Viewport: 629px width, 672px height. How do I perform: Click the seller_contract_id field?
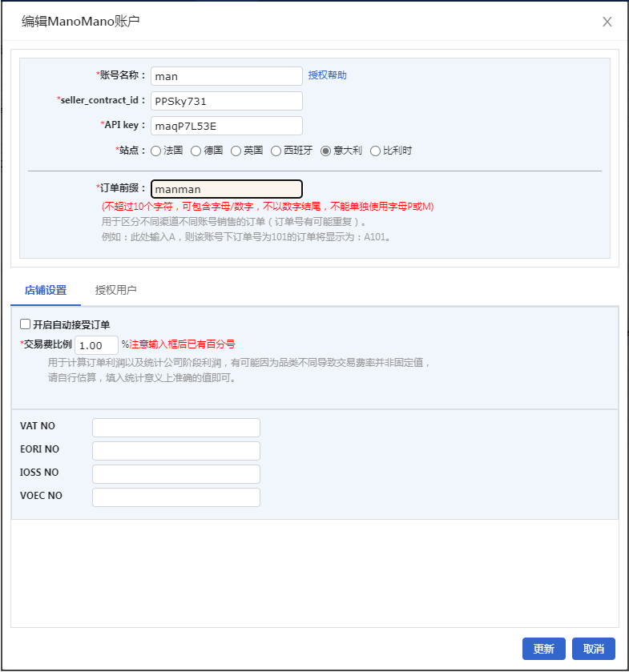pos(227,101)
